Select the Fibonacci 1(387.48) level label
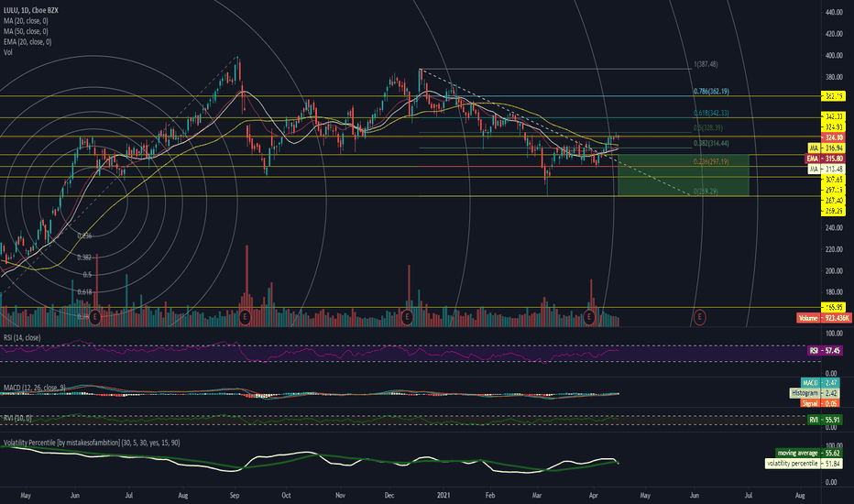Screen dimensions: 854x504 (706, 64)
